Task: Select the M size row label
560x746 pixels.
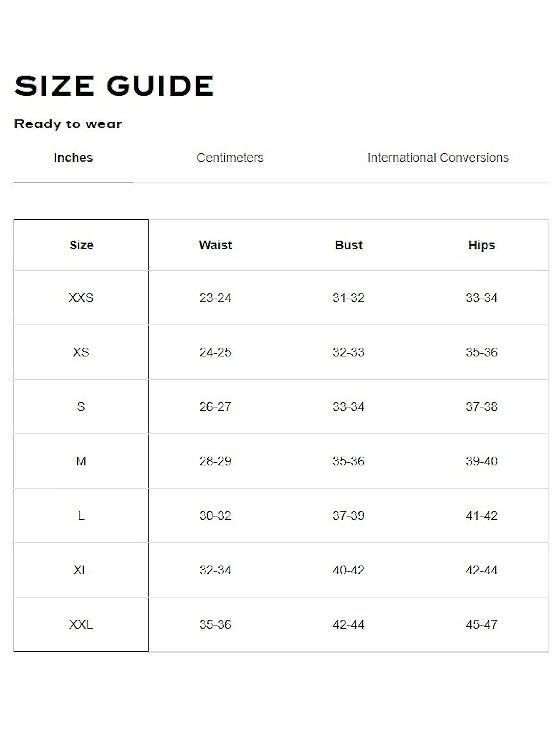Action: coord(81,461)
